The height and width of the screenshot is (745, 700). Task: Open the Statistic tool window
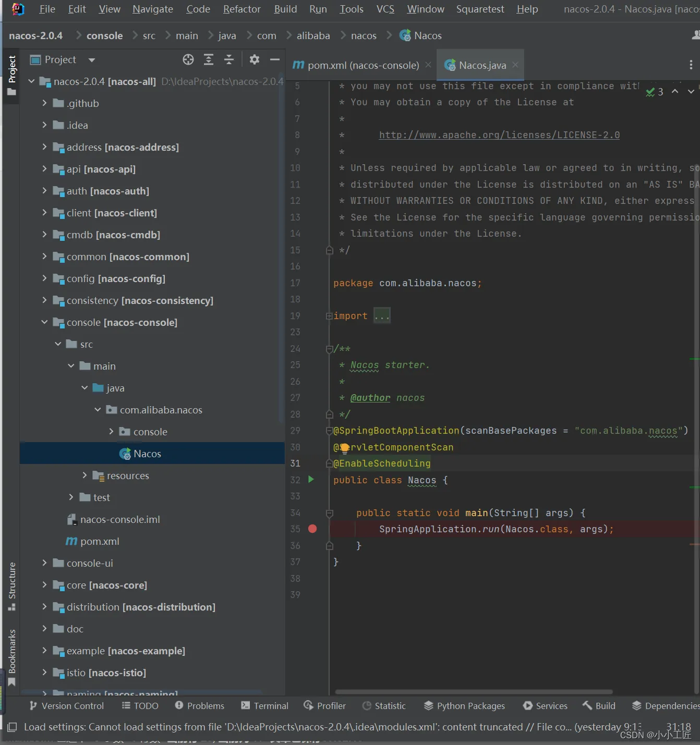(x=384, y=705)
